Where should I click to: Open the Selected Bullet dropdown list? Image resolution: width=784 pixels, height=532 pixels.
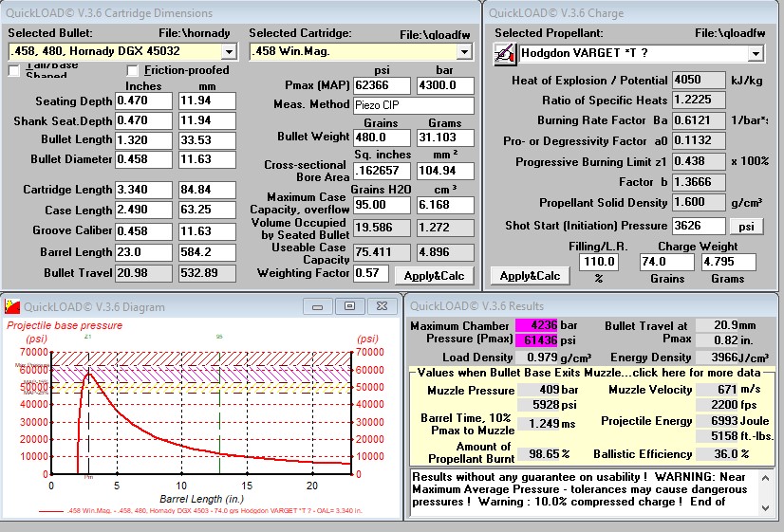pos(228,51)
